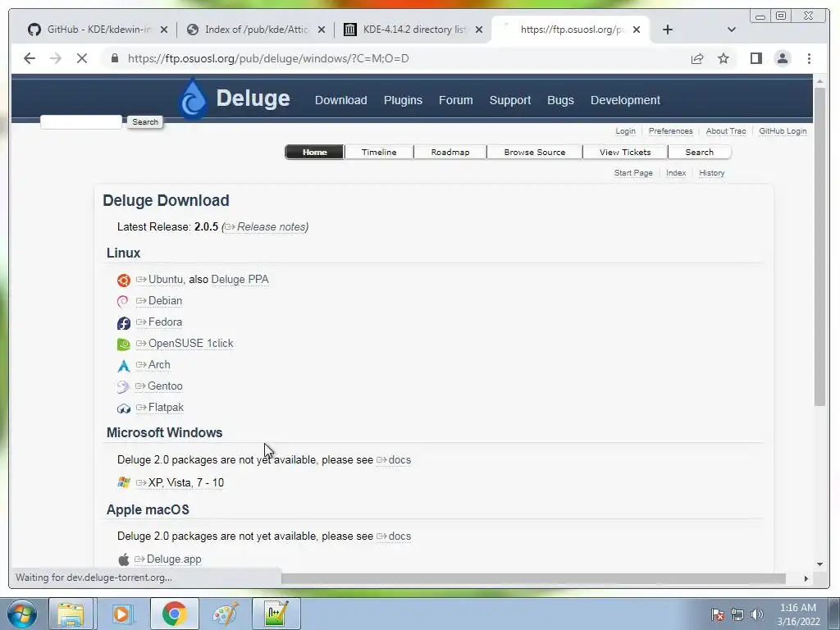
Task: Click the Action Center flag tray icon
Action: 718,614
